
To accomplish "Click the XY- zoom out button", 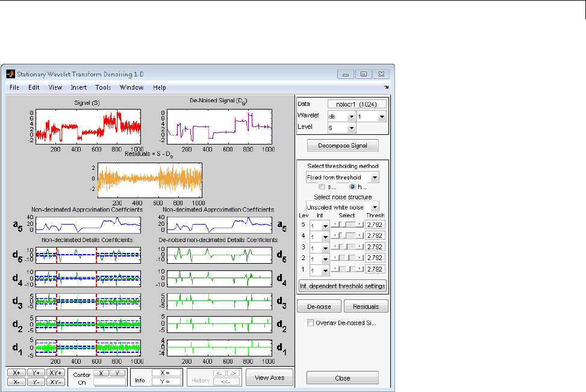I will coord(55,382).
